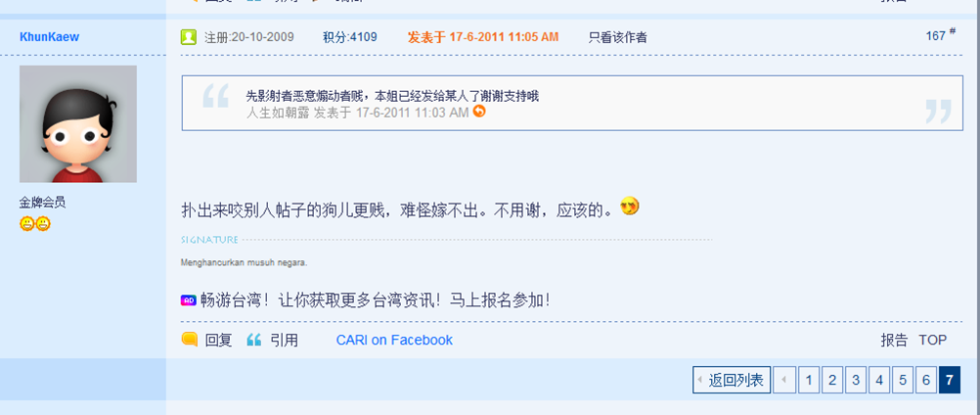This screenshot has height=415, width=980.
Task: Show only this author's posts
Action: [x=617, y=37]
